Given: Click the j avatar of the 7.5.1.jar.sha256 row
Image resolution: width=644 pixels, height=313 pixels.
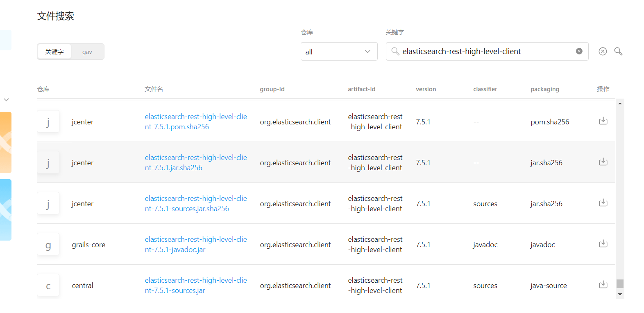Looking at the screenshot, I should [48, 162].
